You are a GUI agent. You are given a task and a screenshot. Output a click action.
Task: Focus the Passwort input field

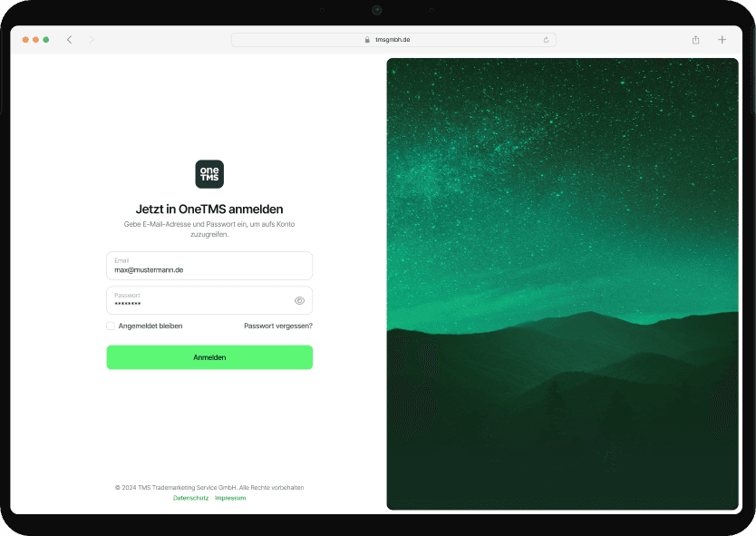[209, 300]
